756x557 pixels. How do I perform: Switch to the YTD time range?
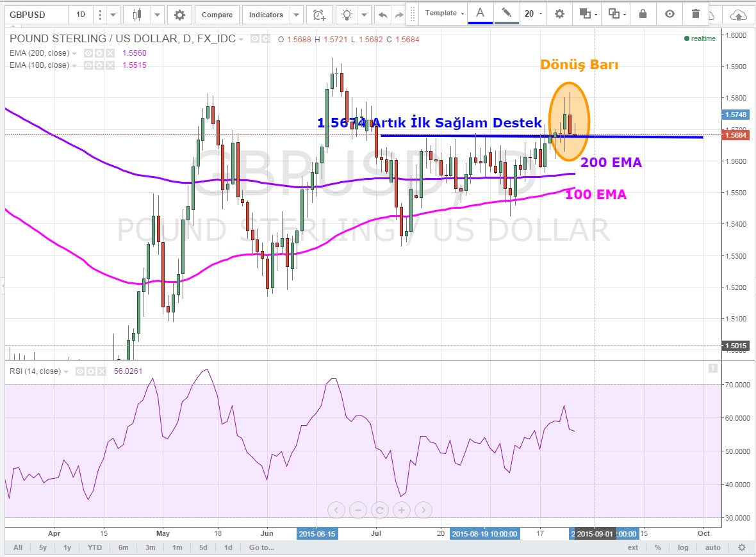click(94, 547)
